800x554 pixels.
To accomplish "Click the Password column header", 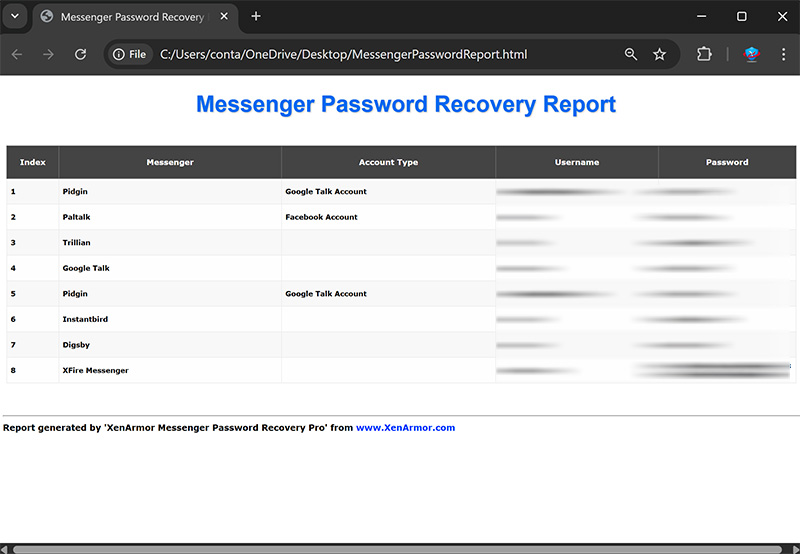I will pos(727,162).
